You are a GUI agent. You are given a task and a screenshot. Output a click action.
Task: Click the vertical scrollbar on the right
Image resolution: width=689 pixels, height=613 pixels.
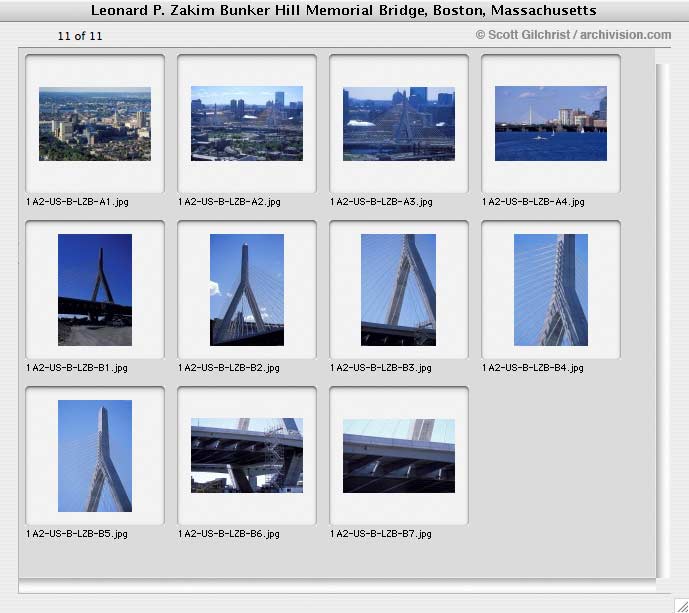663,321
